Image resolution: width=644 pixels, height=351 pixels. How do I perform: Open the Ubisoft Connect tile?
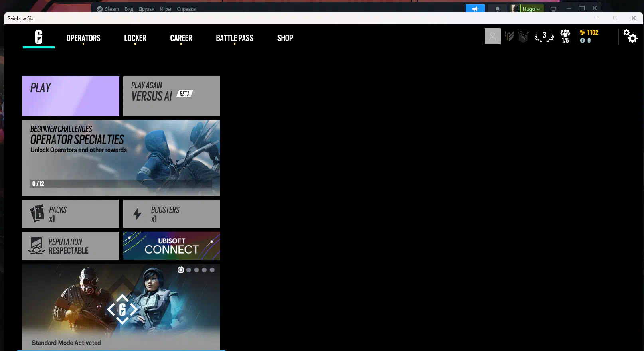point(172,246)
